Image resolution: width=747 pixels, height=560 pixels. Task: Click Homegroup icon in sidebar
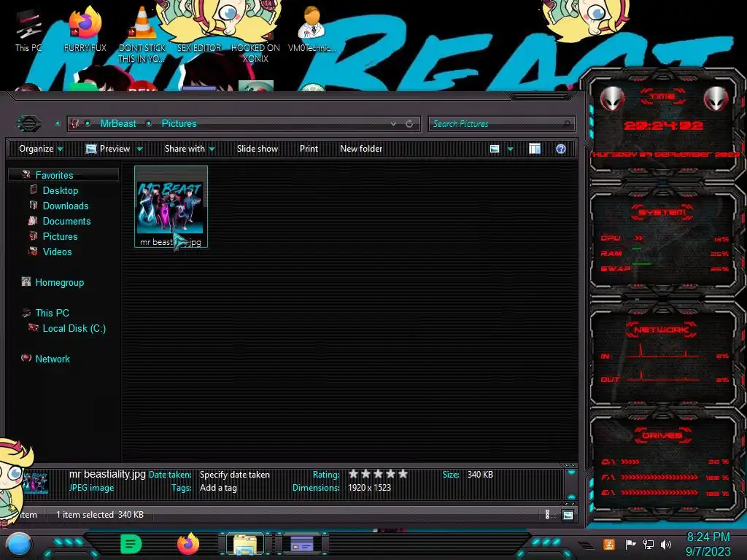click(26, 282)
